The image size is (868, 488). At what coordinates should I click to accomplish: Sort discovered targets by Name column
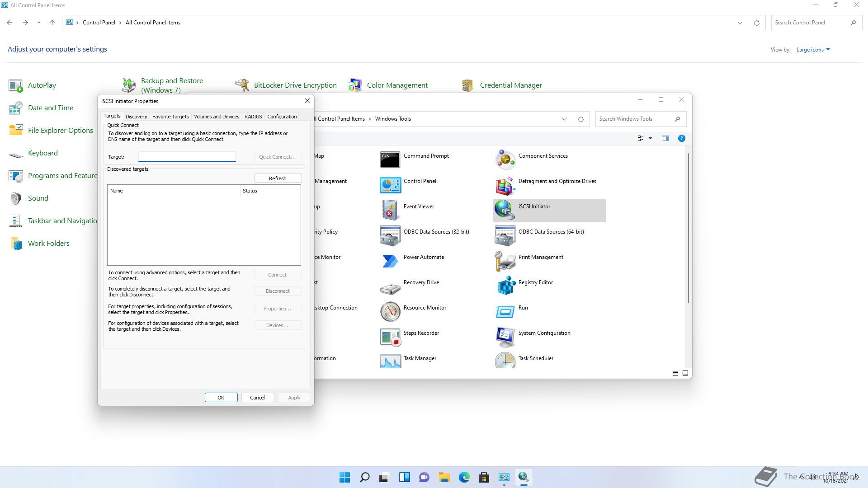coord(174,191)
